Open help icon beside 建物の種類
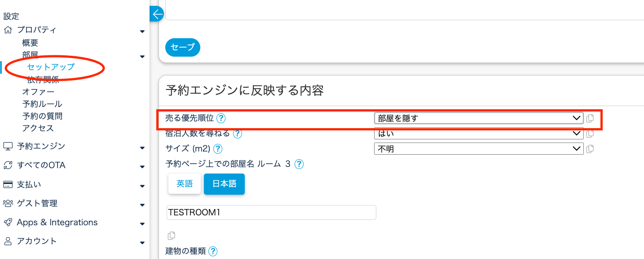 point(213,251)
